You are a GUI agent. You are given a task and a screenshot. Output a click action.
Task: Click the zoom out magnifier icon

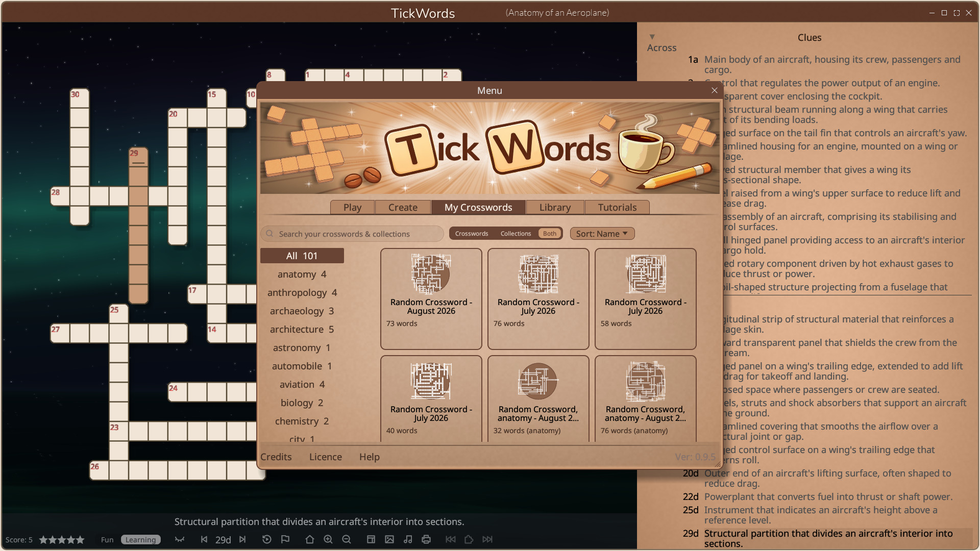[x=347, y=539]
